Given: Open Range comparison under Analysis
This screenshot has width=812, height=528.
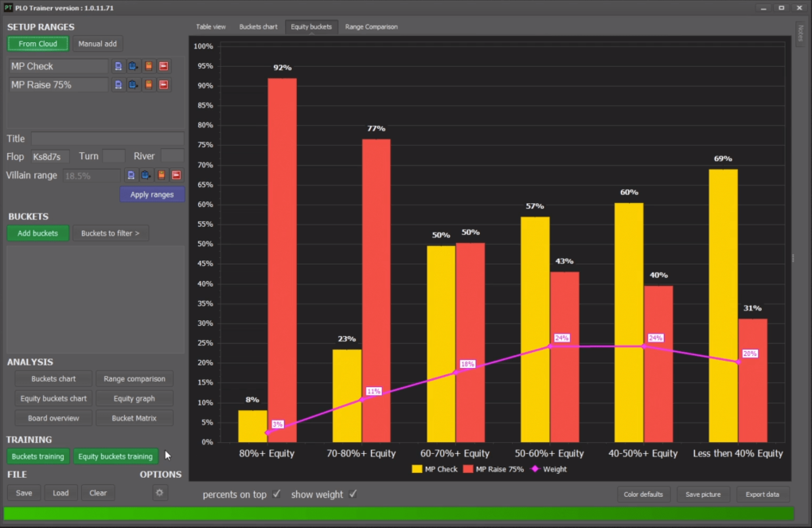Looking at the screenshot, I should [x=134, y=379].
